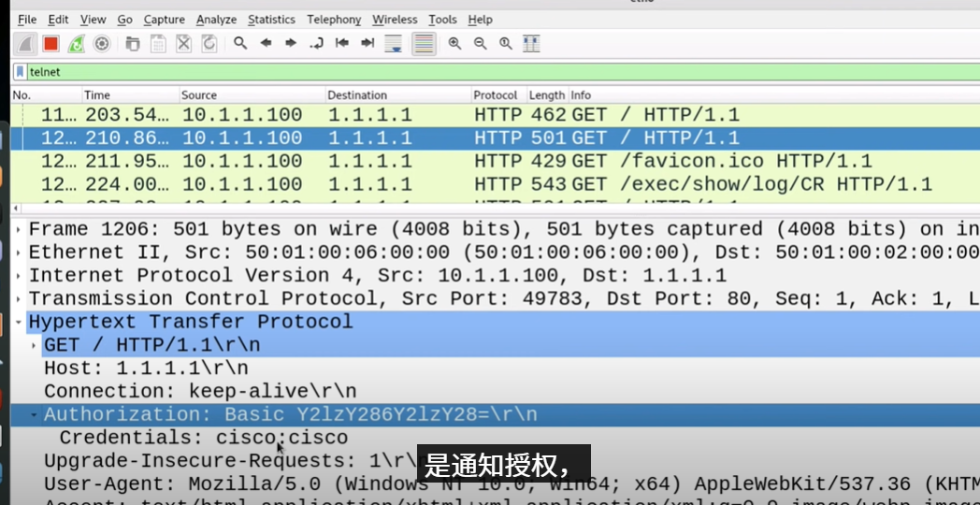Click the telnet display filter field
Screen dimensions: 980x505
[x=468, y=72]
